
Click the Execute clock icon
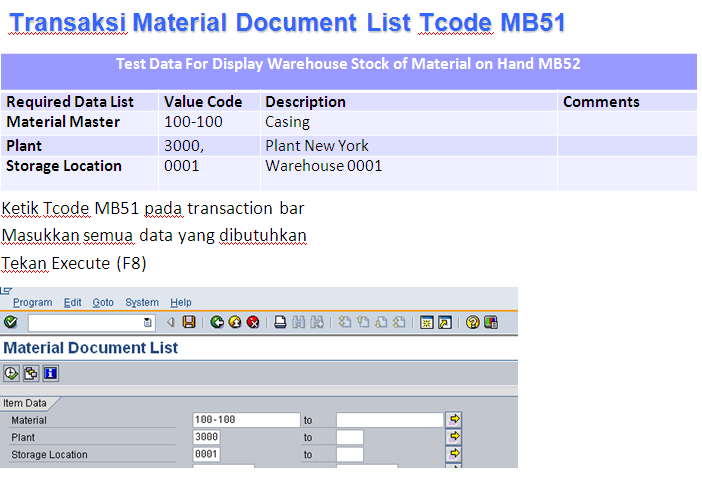click(x=12, y=373)
